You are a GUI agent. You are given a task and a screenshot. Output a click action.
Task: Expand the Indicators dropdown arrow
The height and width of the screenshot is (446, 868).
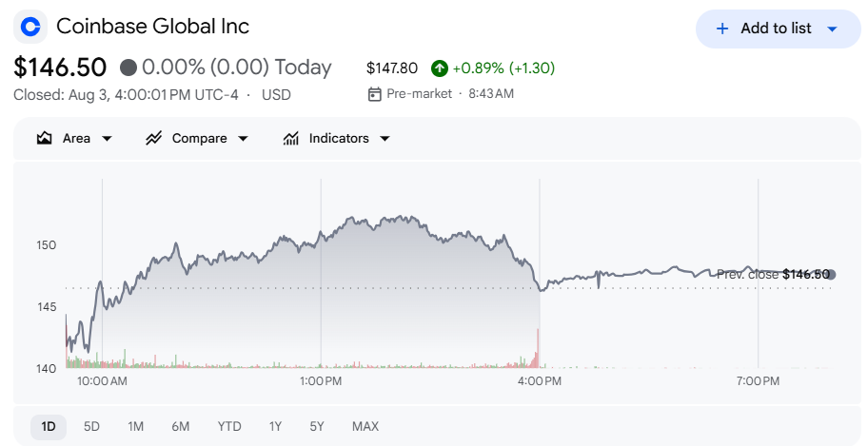(385, 138)
